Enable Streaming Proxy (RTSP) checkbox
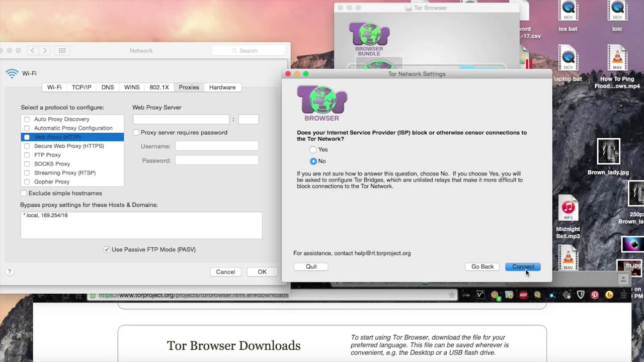Viewport: 644px width, 362px height. [x=27, y=173]
